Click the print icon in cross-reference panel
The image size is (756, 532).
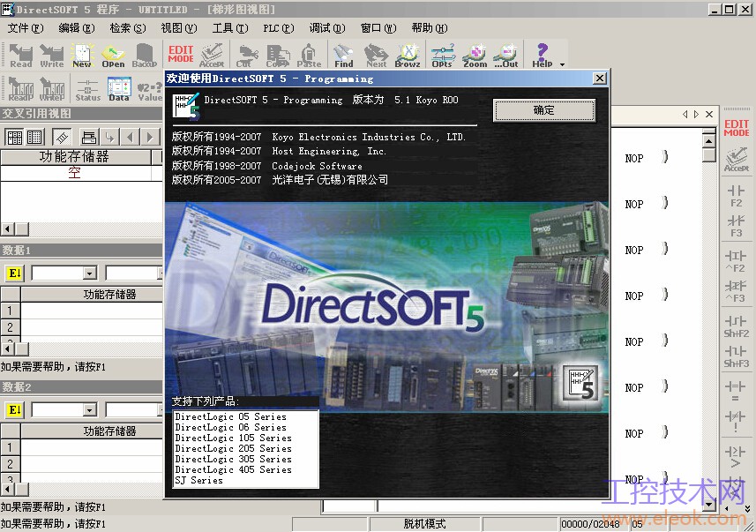click(89, 138)
